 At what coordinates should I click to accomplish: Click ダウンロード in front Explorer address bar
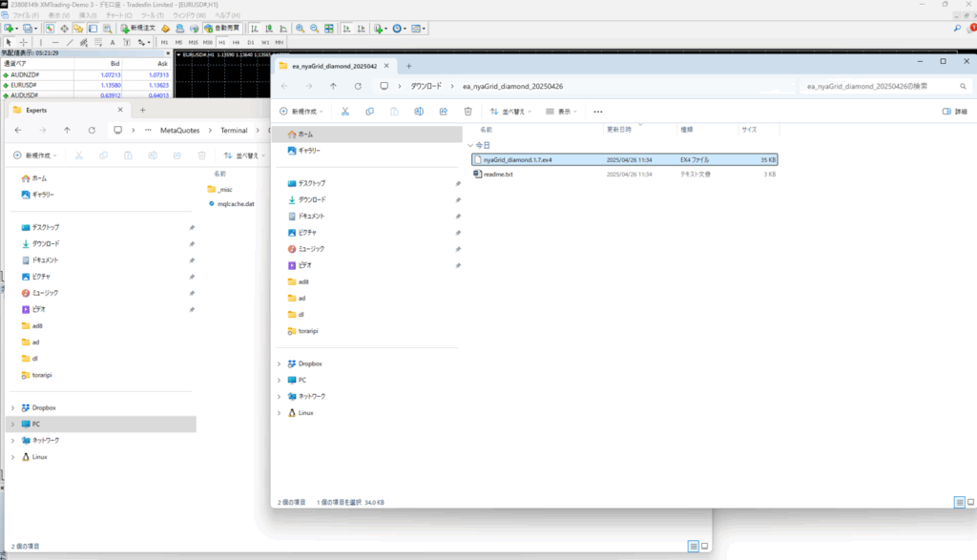(x=426, y=87)
